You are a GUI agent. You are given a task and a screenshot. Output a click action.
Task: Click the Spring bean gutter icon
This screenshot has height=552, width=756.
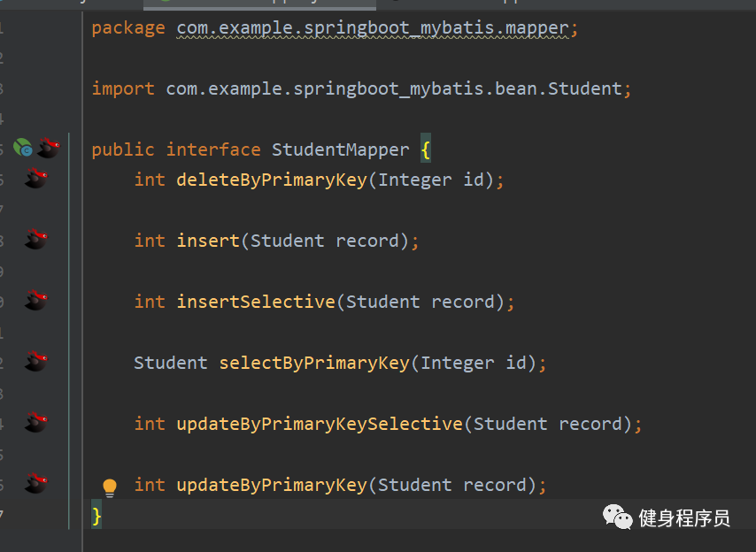(24, 149)
